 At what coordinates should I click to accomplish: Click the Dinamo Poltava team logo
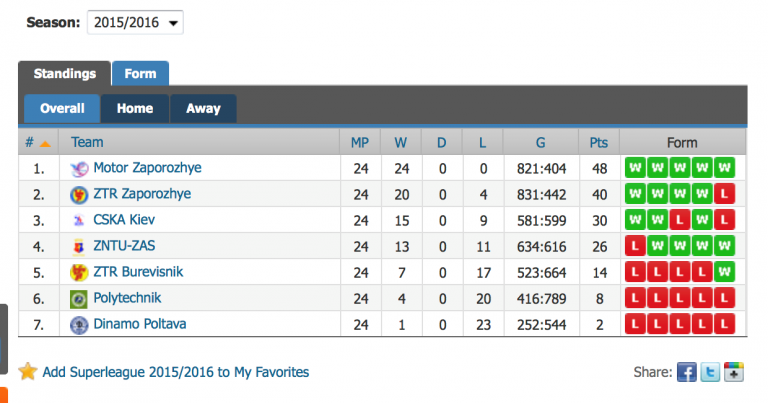pyautogui.click(x=79, y=325)
